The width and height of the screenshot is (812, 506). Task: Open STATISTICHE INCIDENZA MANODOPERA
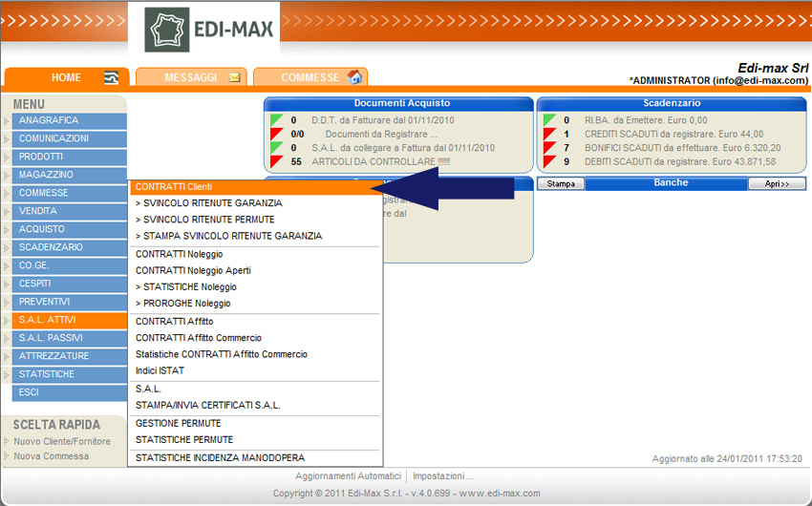pos(220,458)
